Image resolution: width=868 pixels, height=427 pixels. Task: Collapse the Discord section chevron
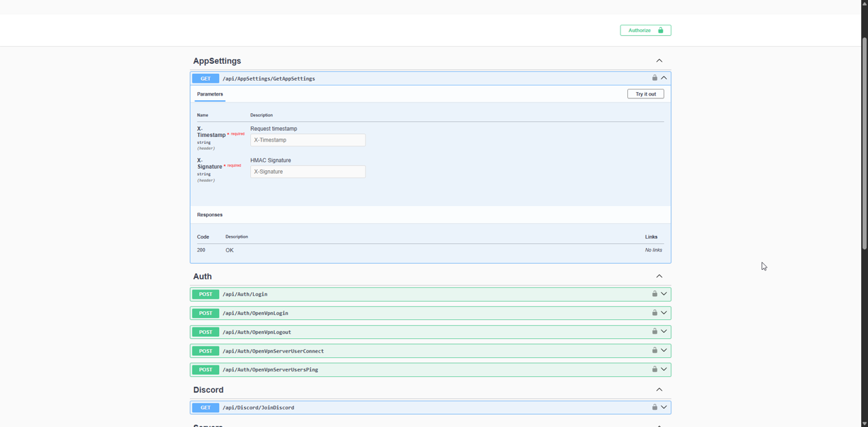pos(659,390)
